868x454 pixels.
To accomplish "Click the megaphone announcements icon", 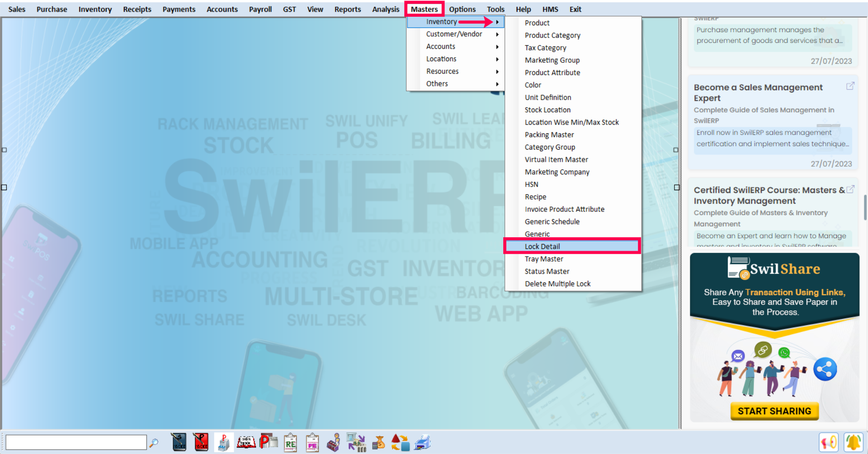I will (828, 442).
